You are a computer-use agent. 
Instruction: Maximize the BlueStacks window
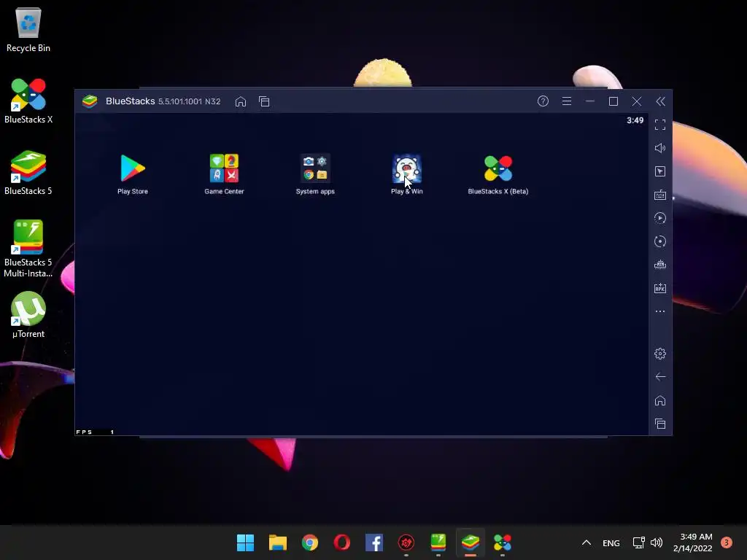(613, 101)
